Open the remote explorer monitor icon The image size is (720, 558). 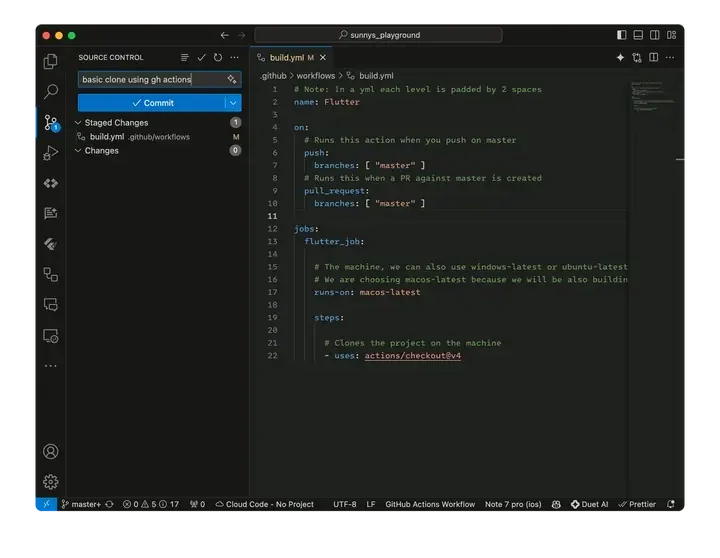[x=51, y=336]
